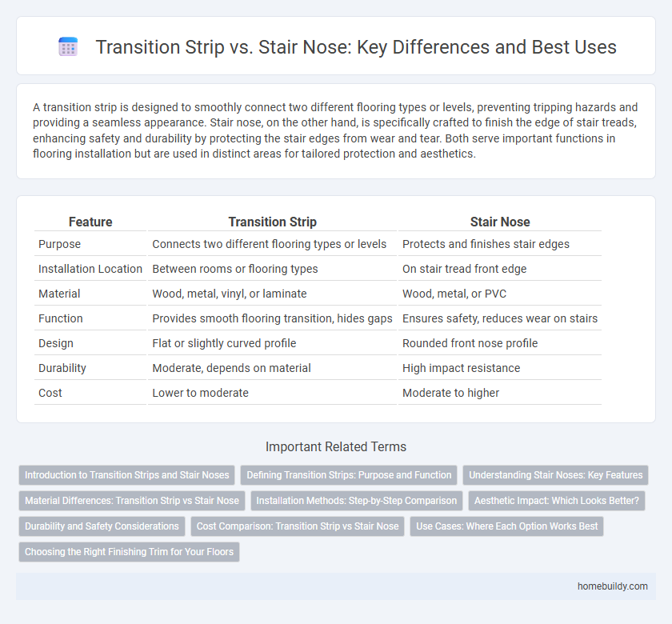
Task: Select 'Moderate to higher' cell
Action: click(500, 393)
